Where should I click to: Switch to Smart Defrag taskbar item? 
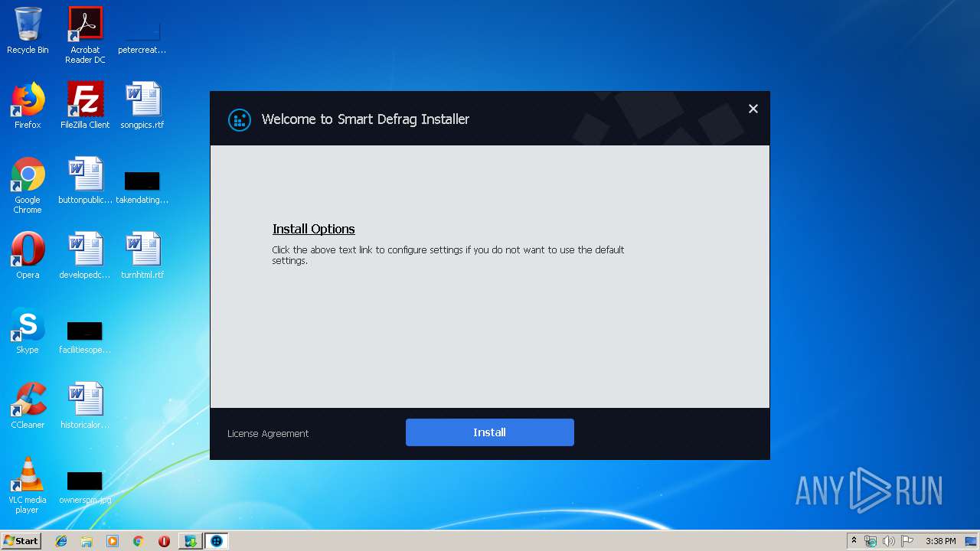tap(217, 541)
